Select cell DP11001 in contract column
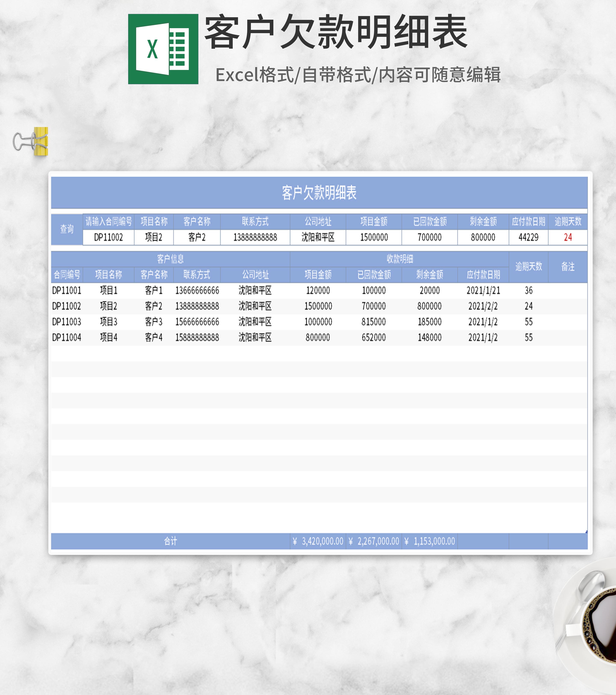 pos(67,290)
